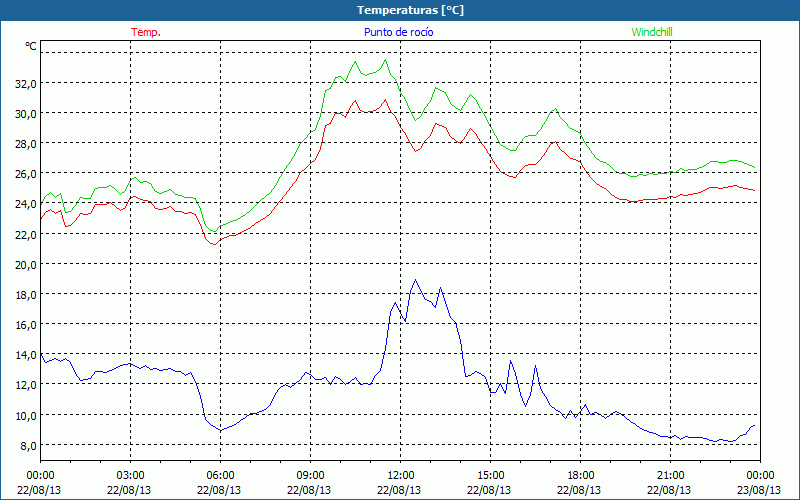Click the 14,0 y-axis value
Screen dimensions: 800x500
coord(26,355)
